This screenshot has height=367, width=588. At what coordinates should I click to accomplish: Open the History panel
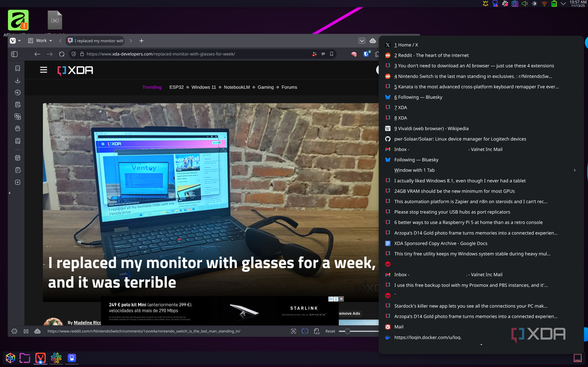click(x=17, y=92)
